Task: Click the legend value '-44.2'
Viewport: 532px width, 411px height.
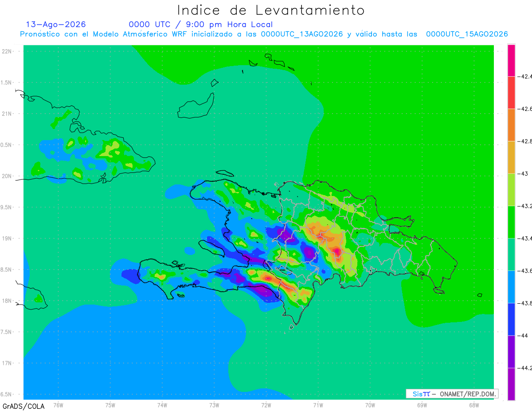Action: (525, 368)
